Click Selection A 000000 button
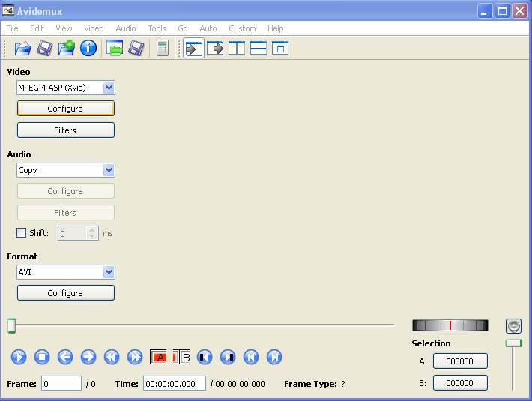Viewport: 532px width, 401px height. click(x=460, y=361)
